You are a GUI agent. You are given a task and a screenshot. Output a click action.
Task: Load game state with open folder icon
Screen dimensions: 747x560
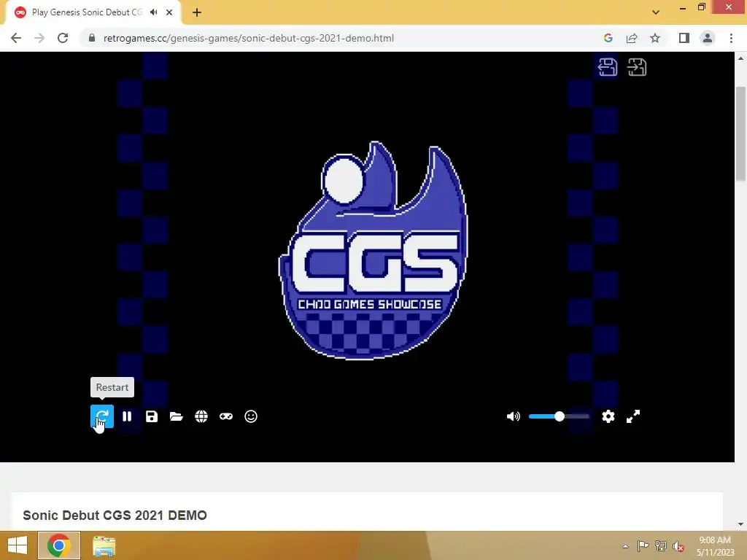[x=177, y=416]
